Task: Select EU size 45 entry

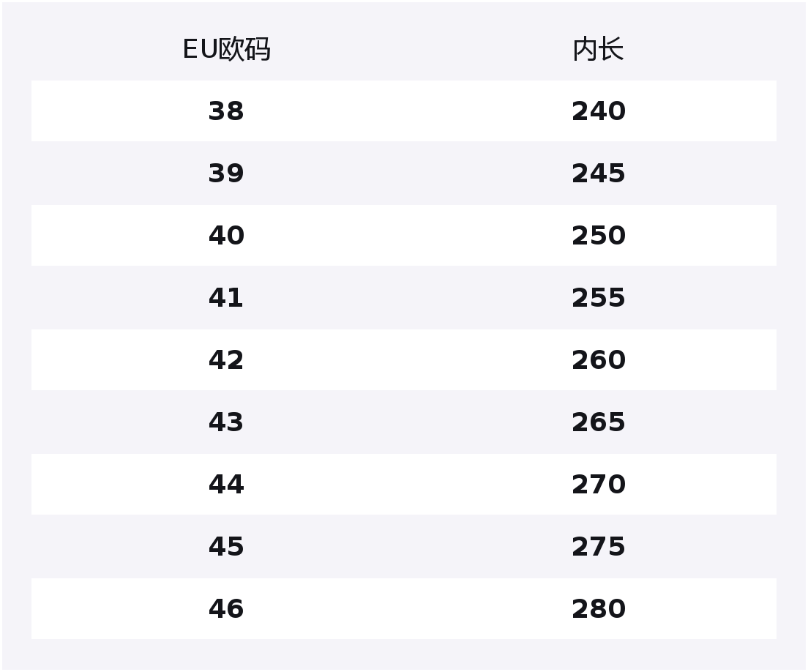Action: pyautogui.click(x=226, y=547)
